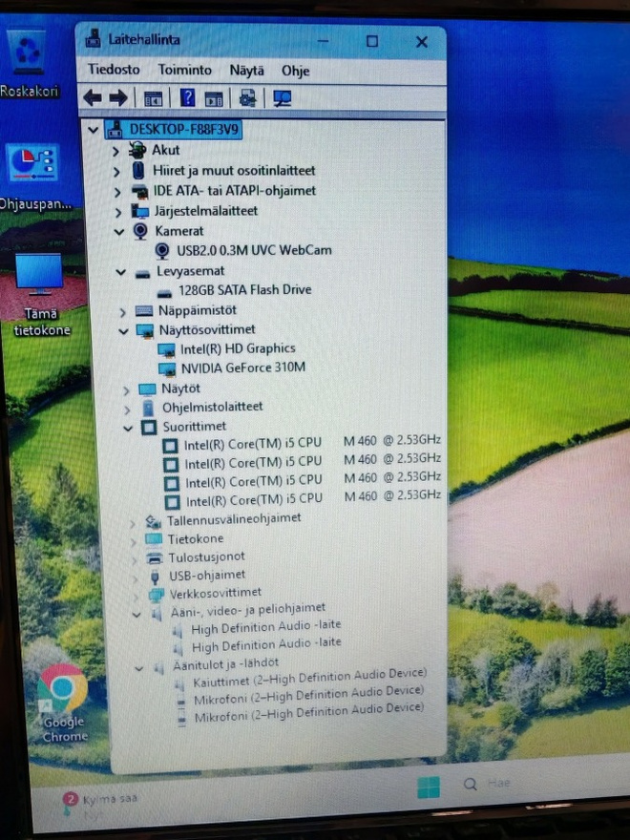Viewport: 630px width, 840px height.
Task: Expand the Näytöt category
Action: 126,390
